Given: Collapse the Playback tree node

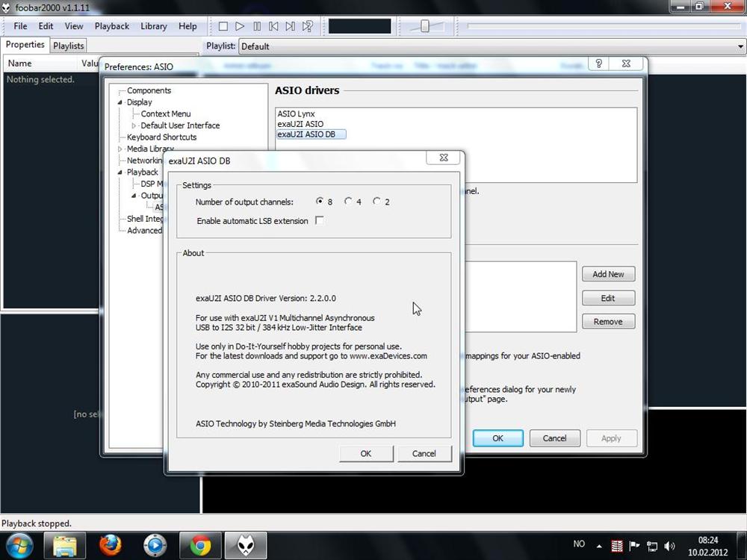Looking at the screenshot, I should coord(120,172).
